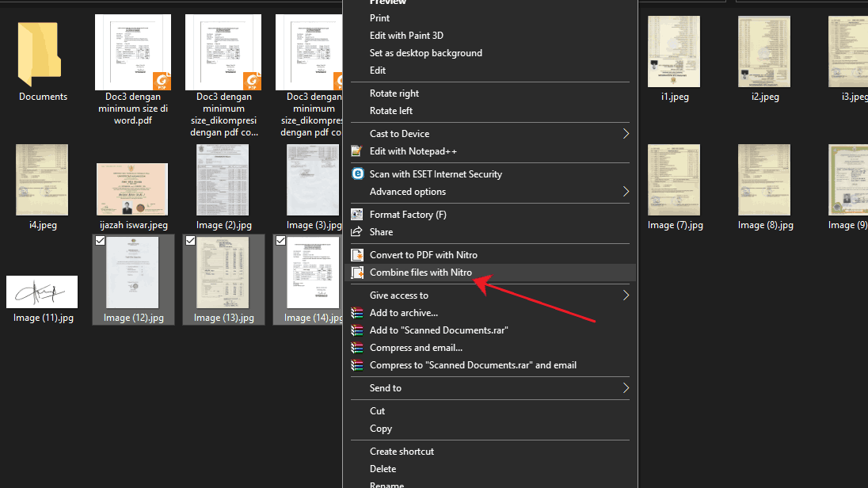The image size is (868, 488).
Task: Click the Notepad++ icon in context menu
Action: coord(357,151)
